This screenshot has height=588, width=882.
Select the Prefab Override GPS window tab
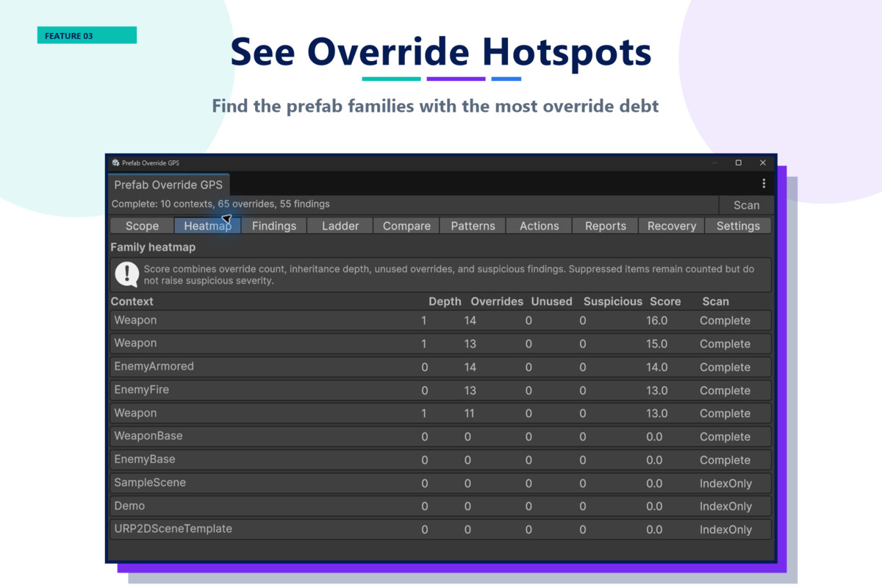pos(168,184)
